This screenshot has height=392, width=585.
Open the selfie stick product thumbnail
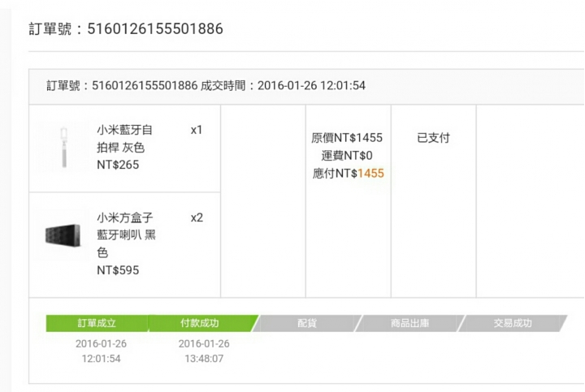pos(64,148)
